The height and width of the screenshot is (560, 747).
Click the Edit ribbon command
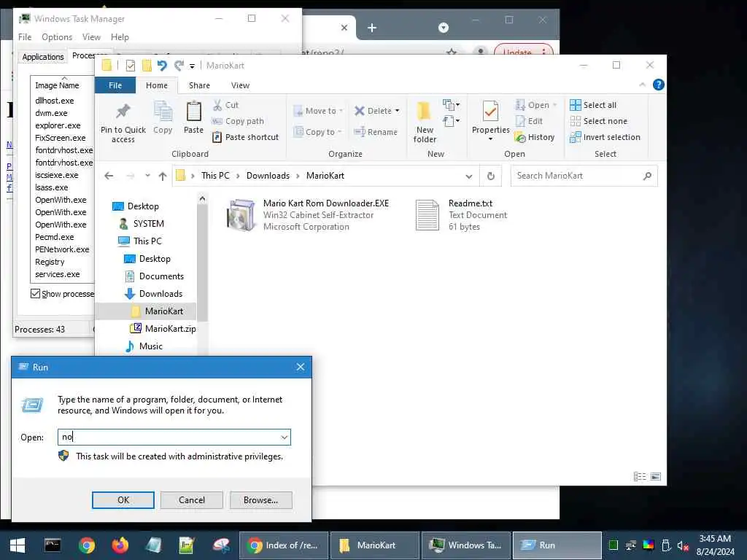[530, 121]
